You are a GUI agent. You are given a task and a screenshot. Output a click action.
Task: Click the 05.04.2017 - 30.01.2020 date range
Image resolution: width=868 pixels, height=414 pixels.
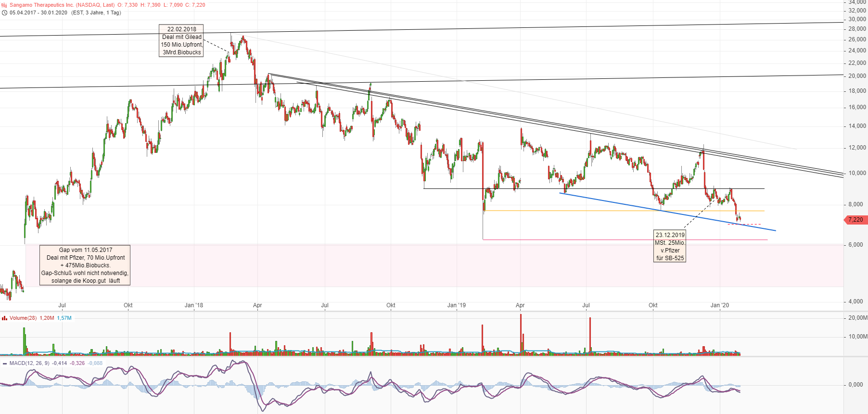(38, 13)
